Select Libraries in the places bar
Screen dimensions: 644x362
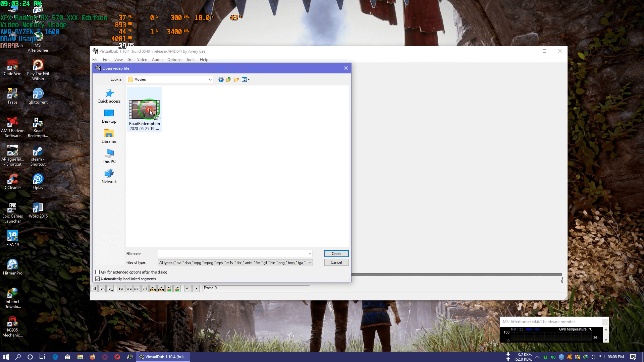pyautogui.click(x=109, y=136)
